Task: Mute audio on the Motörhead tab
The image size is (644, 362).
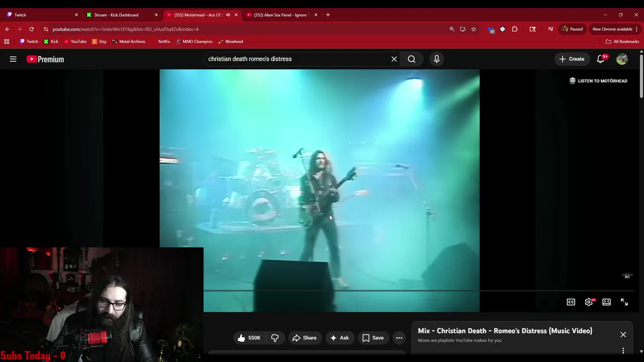Action: [228, 15]
